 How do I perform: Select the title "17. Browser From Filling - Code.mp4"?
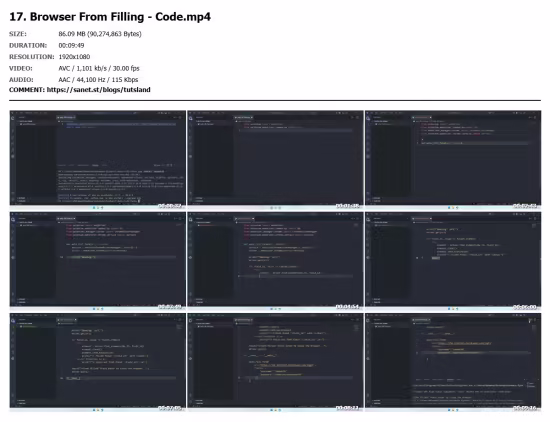coord(110,17)
